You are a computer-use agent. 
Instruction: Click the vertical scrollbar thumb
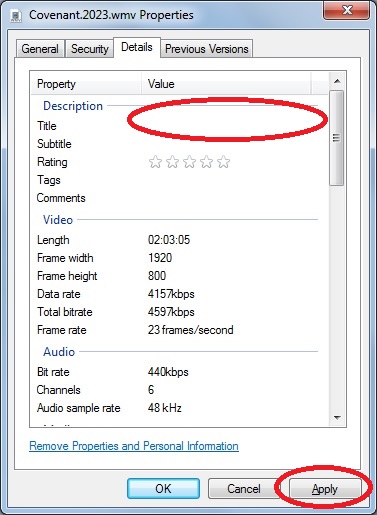click(x=337, y=138)
